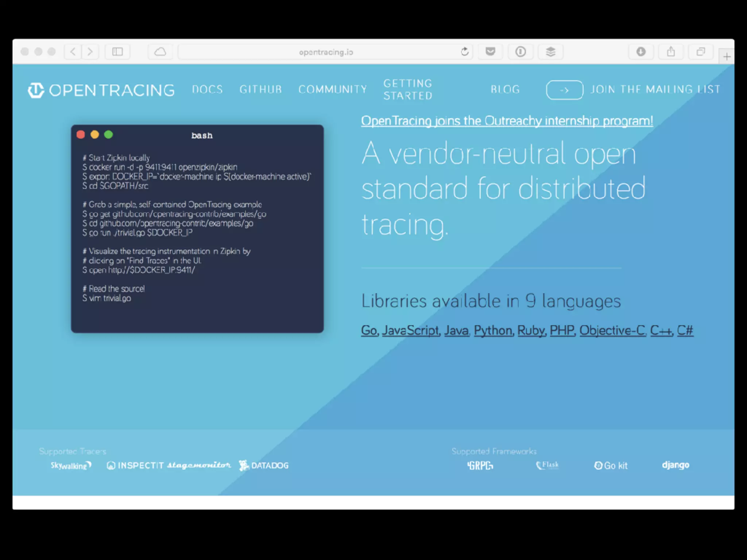Click the 1Password extension icon
The width and height of the screenshot is (747, 560).
pyautogui.click(x=520, y=52)
